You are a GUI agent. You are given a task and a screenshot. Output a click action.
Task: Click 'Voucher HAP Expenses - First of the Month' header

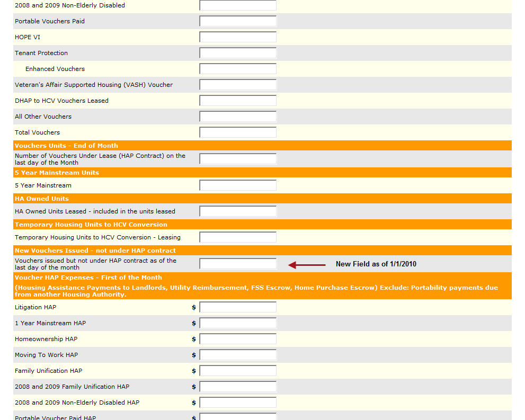click(88, 278)
